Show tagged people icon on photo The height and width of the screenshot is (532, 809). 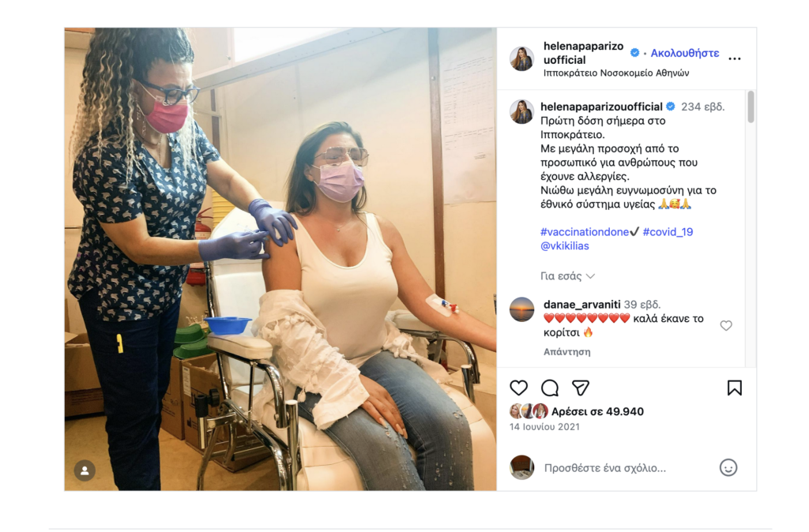(85, 470)
